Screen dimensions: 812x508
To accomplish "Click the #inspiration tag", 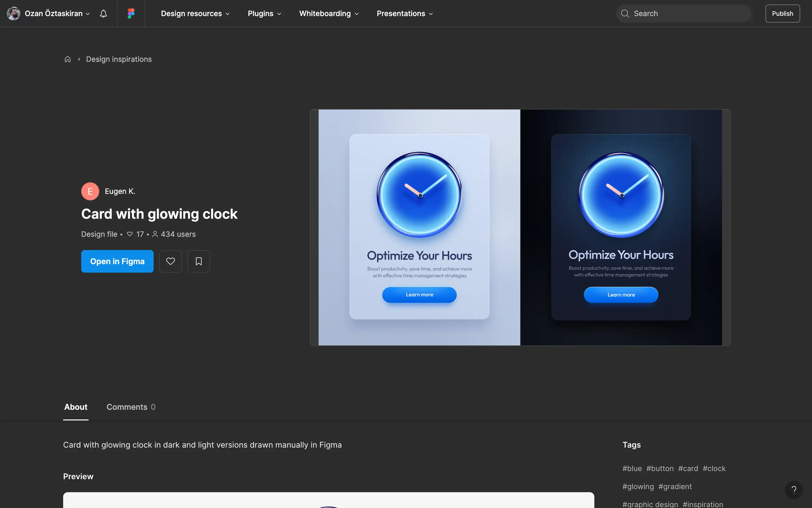I will pyautogui.click(x=703, y=504).
